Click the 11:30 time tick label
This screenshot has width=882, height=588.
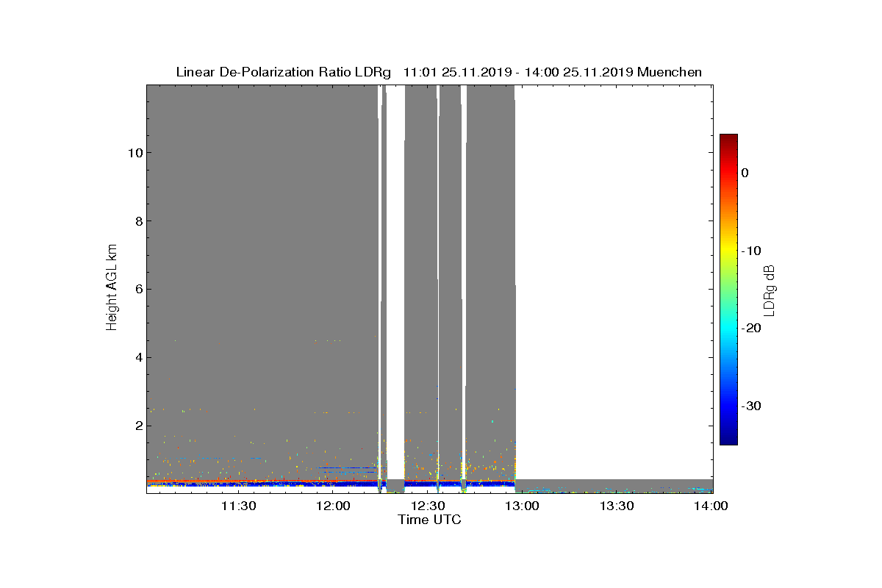[238, 506]
